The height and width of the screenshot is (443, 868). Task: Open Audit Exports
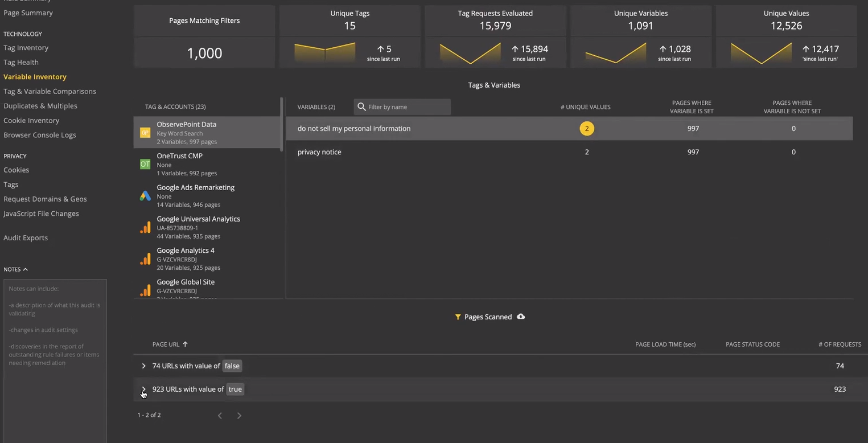pos(26,238)
